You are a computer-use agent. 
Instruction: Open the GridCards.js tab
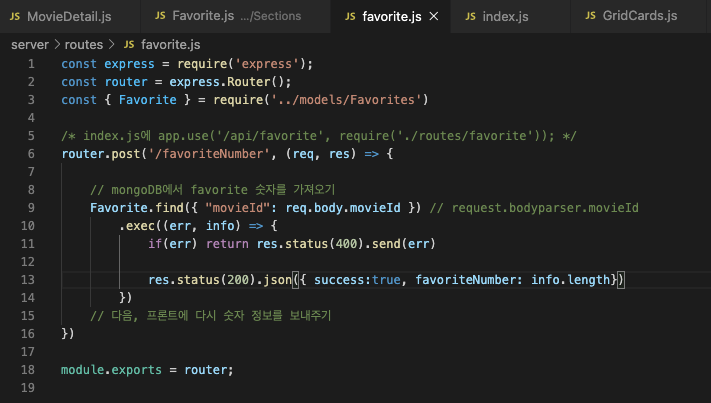(638, 16)
